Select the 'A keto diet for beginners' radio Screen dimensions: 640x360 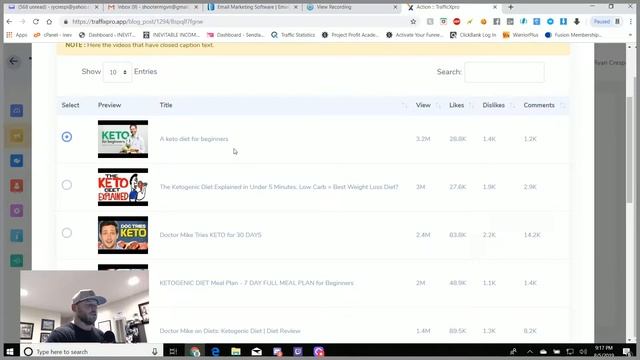(x=67, y=137)
